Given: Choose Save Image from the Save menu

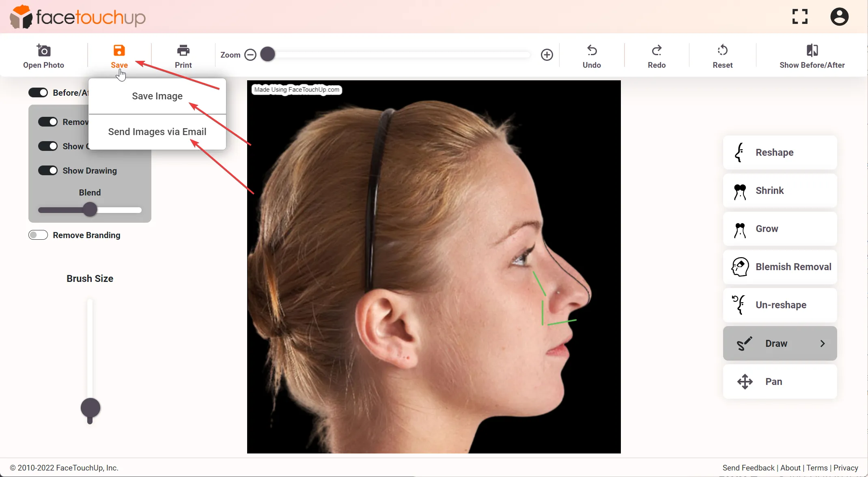Looking at the screenshot, I should [x=157, y=96].
